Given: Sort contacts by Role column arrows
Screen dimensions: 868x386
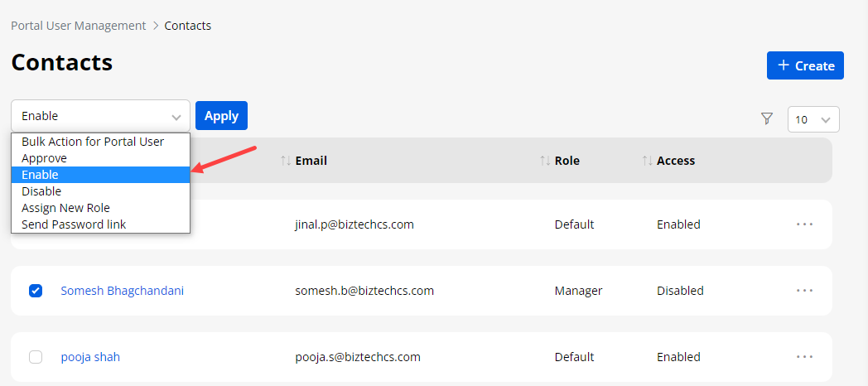Looking at the screenshot, I should [545, 161].
